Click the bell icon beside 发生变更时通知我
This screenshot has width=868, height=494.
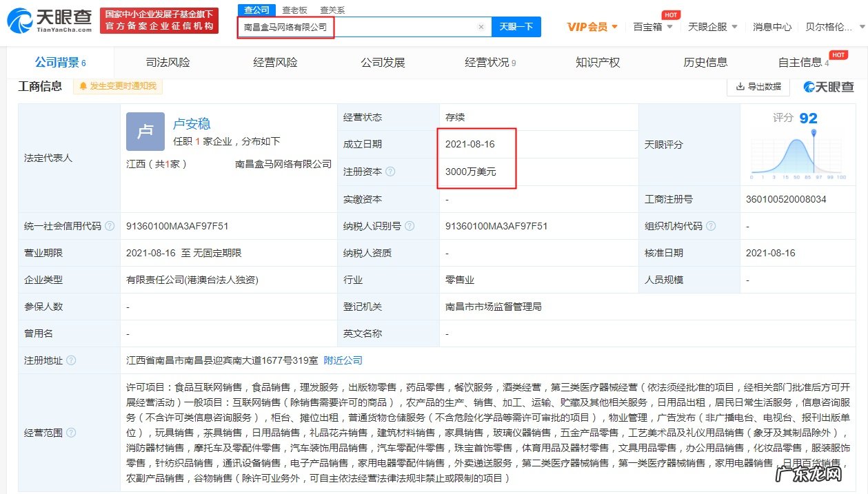click(x=83, y=86)
